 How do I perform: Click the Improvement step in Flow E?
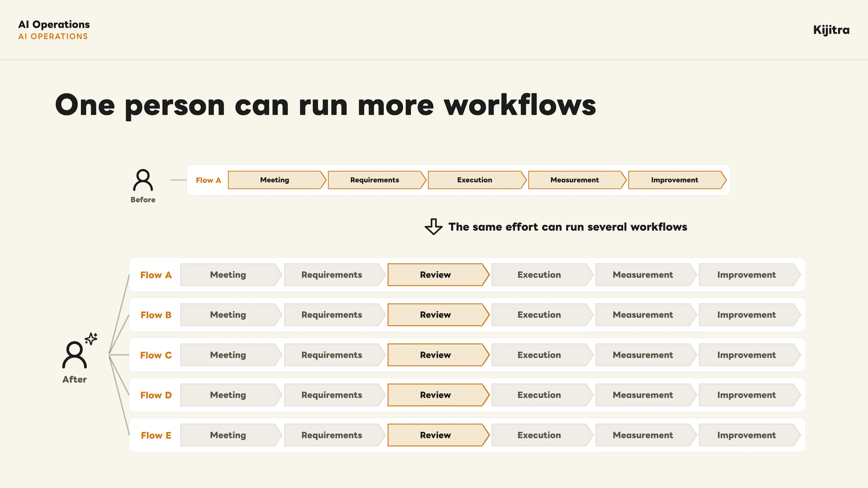(x=750, y=435)
